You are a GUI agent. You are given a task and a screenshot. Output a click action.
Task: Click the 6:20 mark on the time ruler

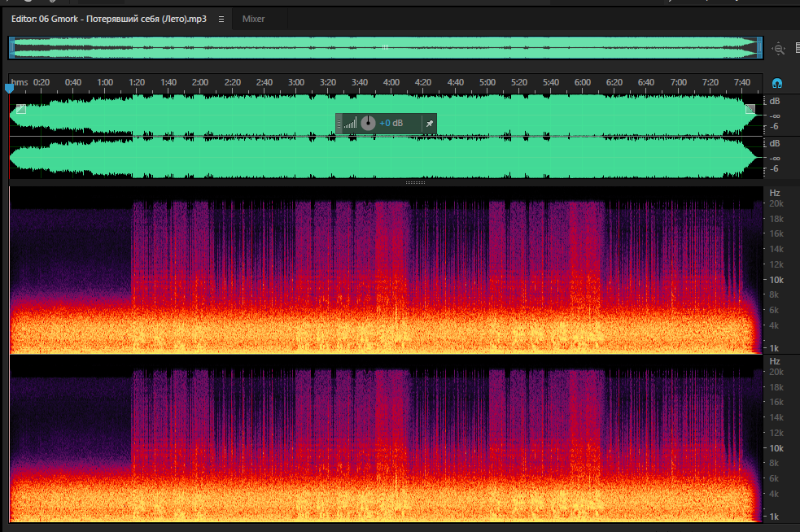click(614, 82)
